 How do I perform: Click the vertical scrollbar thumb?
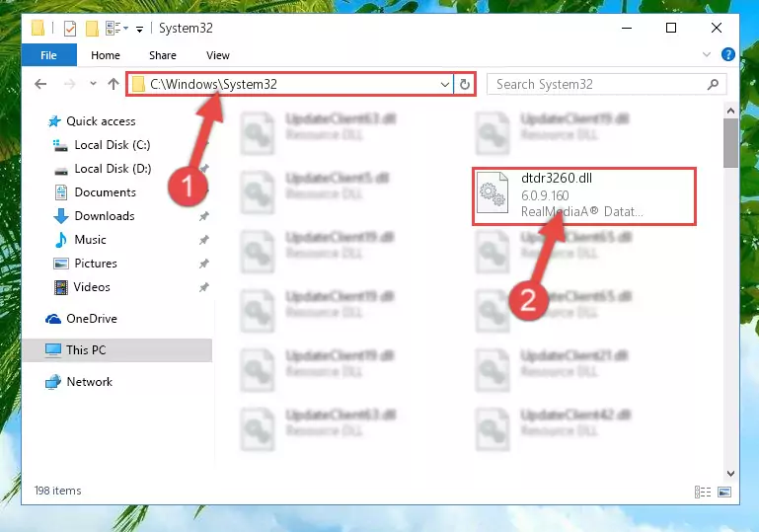tap(730, 143)
